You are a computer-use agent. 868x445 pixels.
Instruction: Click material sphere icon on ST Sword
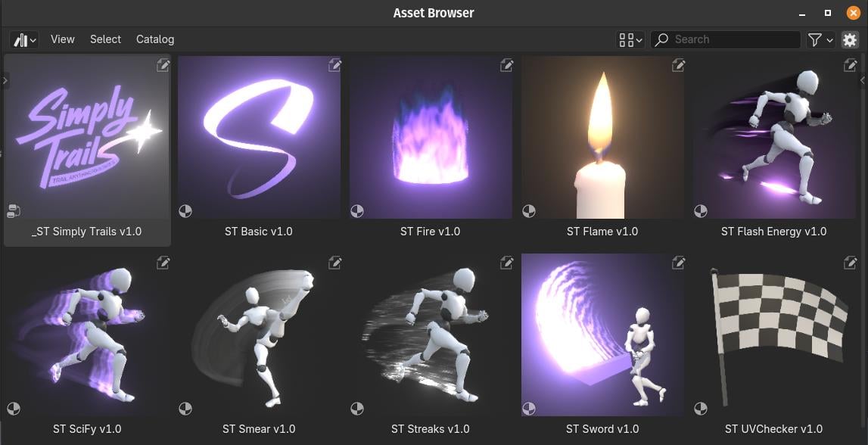529,409
